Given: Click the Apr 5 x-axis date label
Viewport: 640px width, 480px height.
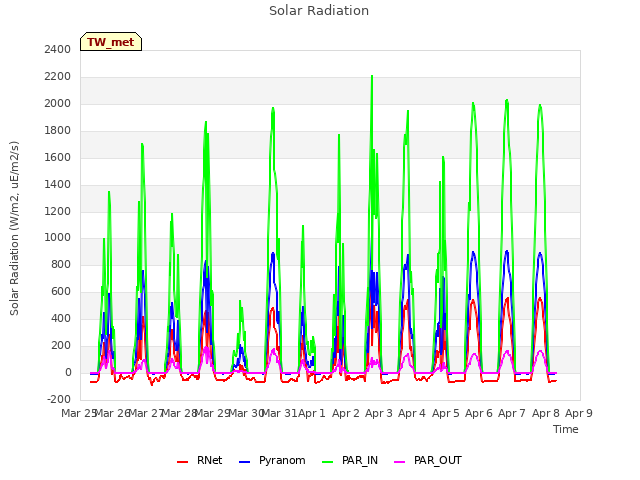Looking at the screenshot, I should [445, 413].
